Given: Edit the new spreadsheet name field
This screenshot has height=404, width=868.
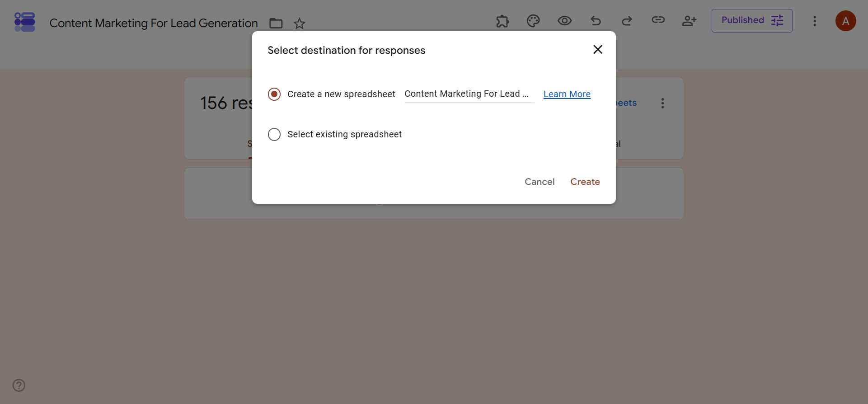Looking at the screenshot, I should coord(469,94).
